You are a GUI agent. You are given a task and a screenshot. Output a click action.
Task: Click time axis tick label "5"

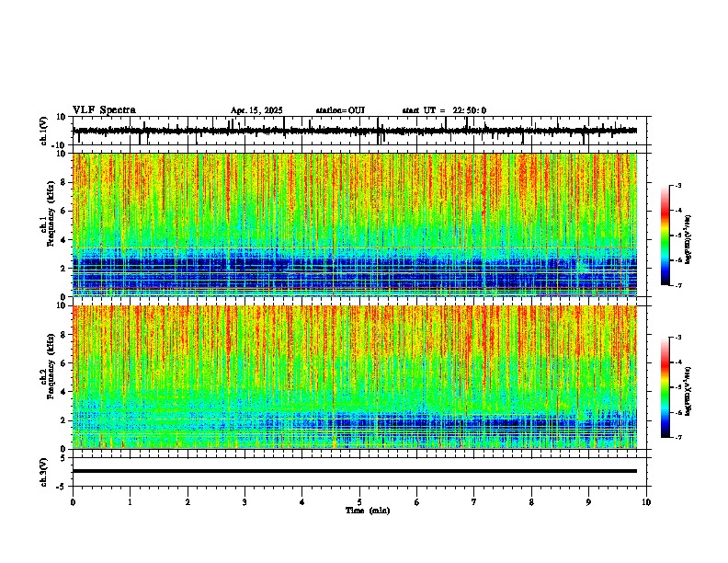pyautogui.click(x=359, y=502)
